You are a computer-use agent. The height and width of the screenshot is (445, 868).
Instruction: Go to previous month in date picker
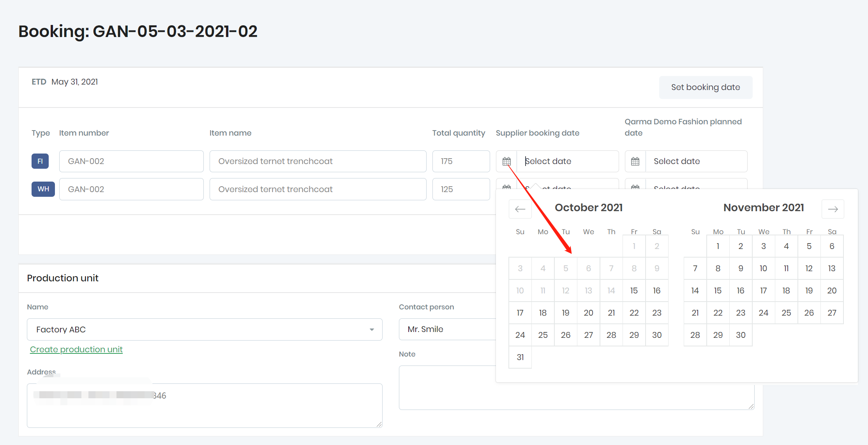[x=520, y=209]
